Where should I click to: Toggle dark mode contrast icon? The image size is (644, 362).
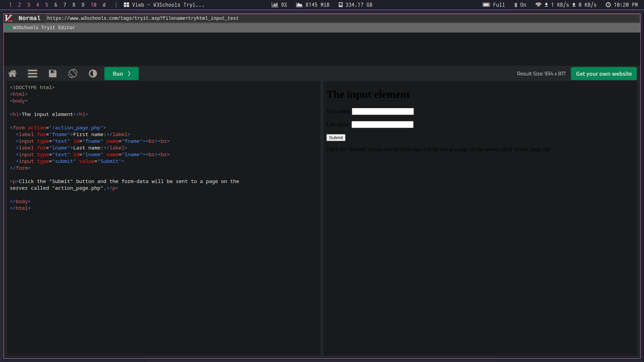point(93,74)
